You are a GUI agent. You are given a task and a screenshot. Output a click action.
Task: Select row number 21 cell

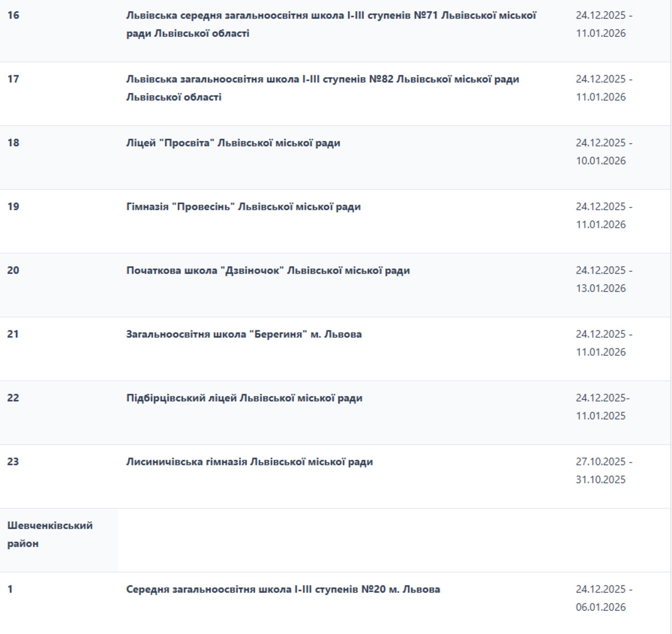13,334
